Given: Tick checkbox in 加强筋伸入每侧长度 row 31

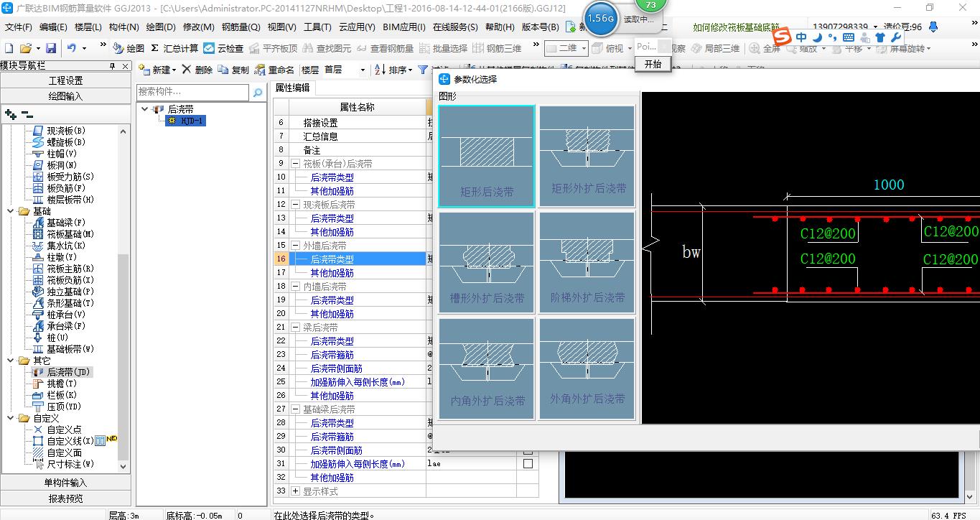Looking at the screenshot, I should [528, 464].
